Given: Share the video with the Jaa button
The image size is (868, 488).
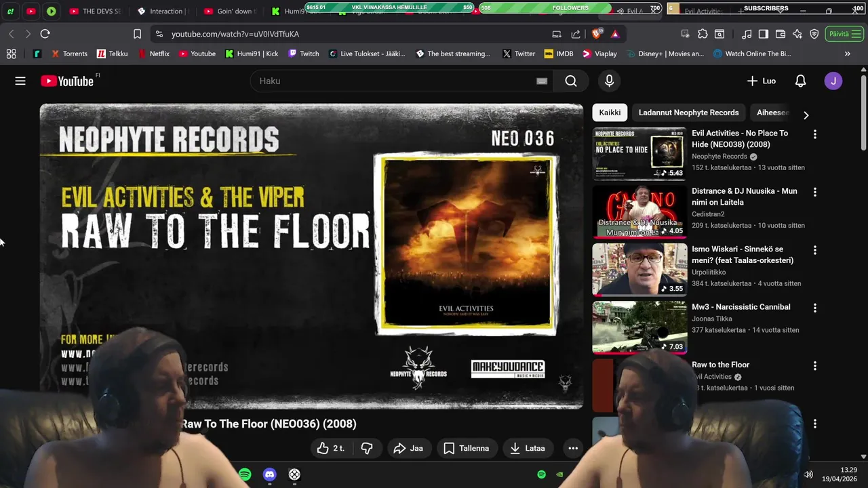Looking at the screenshot, I should (x=408, y=448).
